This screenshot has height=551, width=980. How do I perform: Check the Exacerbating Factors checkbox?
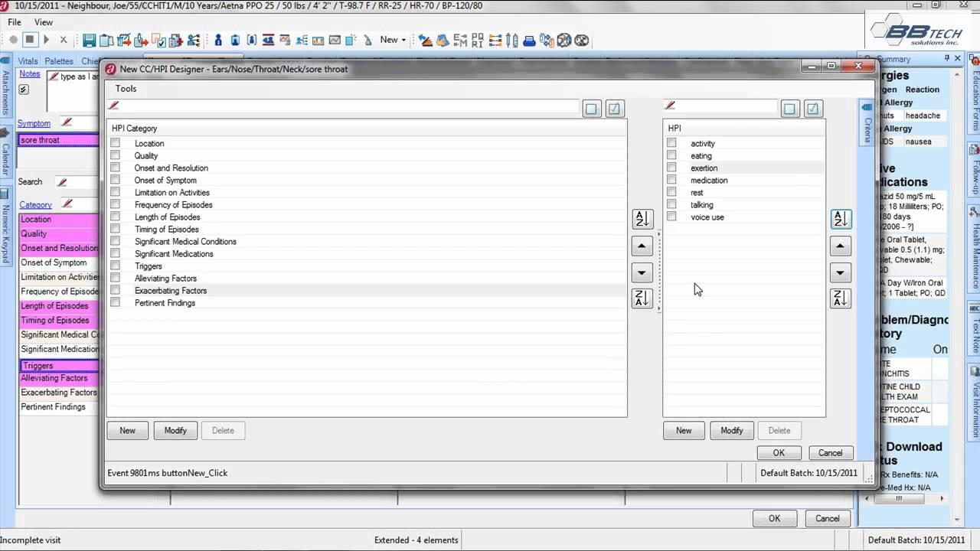115,291
